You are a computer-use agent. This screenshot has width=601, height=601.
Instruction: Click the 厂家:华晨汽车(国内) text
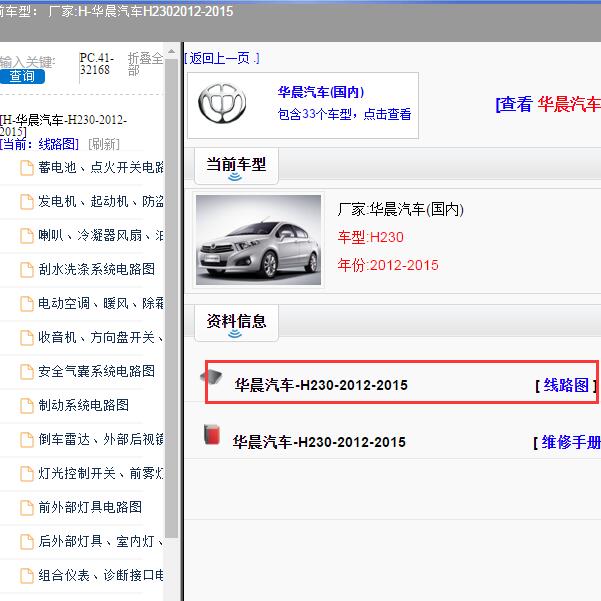[401, 209]
